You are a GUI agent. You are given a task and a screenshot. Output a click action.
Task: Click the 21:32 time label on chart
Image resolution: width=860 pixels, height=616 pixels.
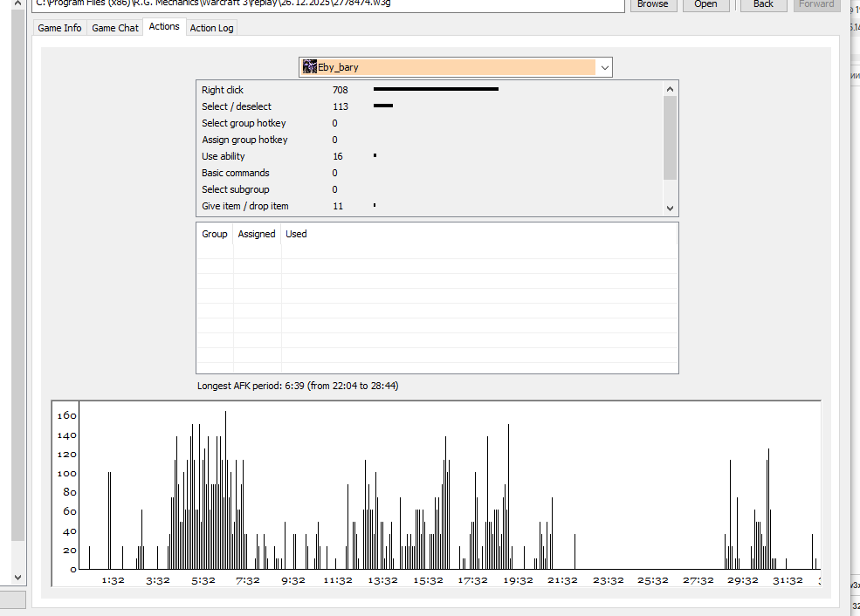562,580
